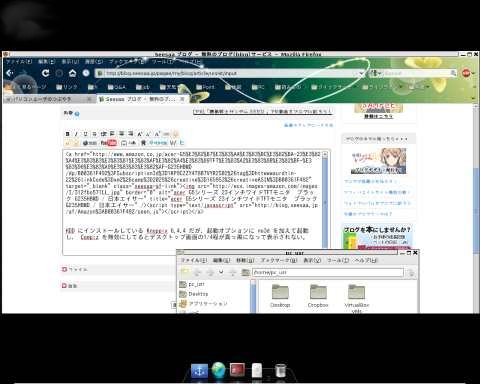480x384 pixels.
Task: Click the go button next to path field
Action: coord(411,273)
